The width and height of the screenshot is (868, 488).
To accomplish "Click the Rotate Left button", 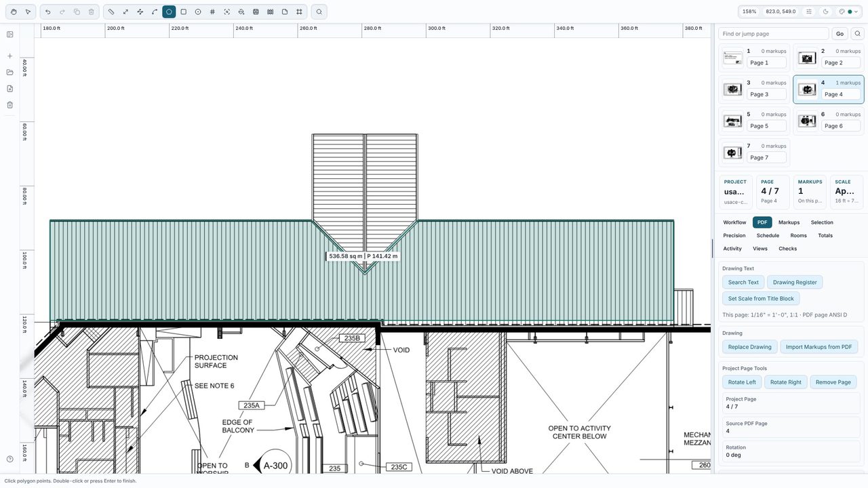I will pyautogui.click(x=742, y=382).
